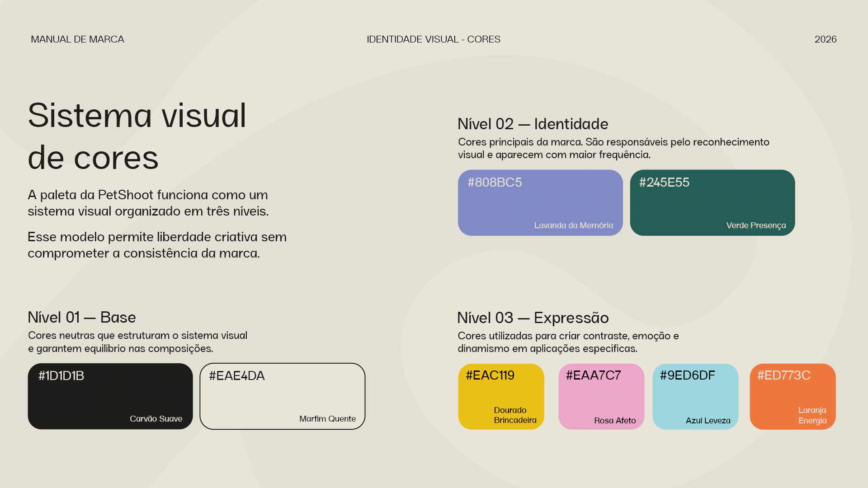Pick the #EAC119 Dourado Brincadeira swatch
Screen dimensions: 868x488
(x=501, y=396)
